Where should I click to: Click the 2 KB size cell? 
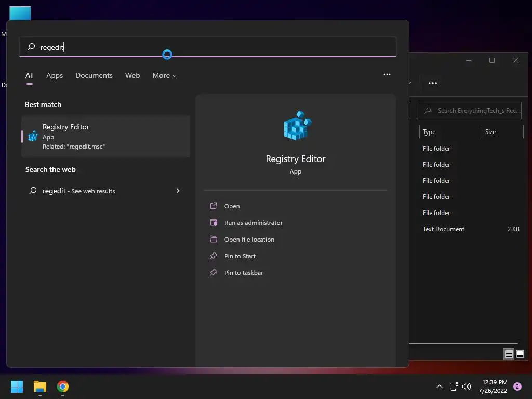tap(513, 229)
